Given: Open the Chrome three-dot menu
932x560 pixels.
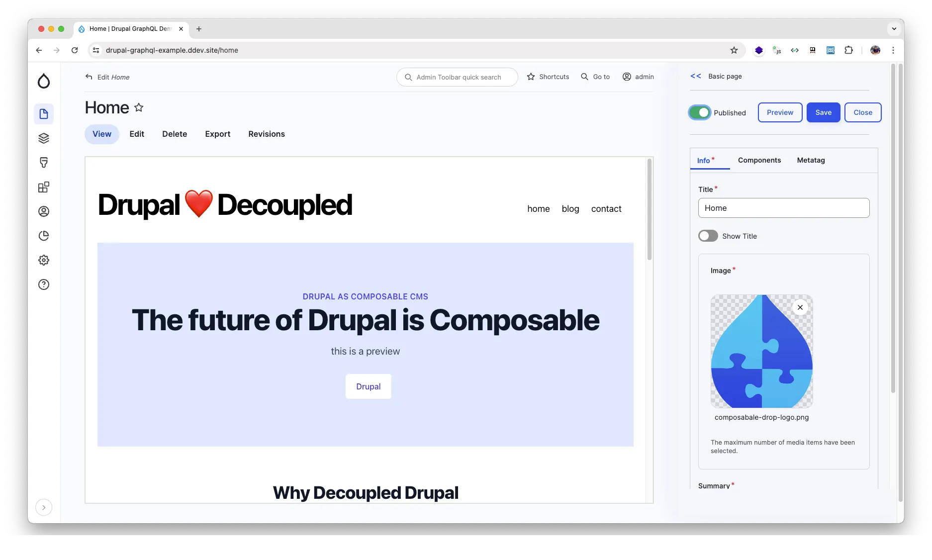Looking at the screenshot, I should [893, 50].
